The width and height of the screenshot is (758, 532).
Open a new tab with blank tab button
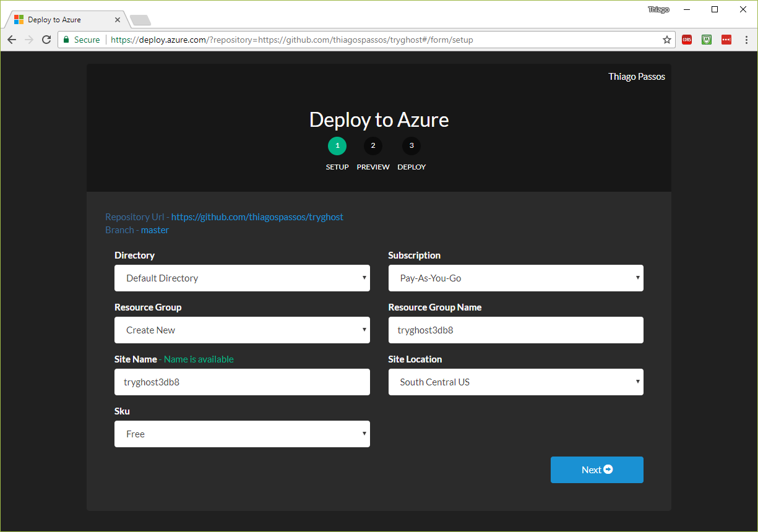coord(140,20)
